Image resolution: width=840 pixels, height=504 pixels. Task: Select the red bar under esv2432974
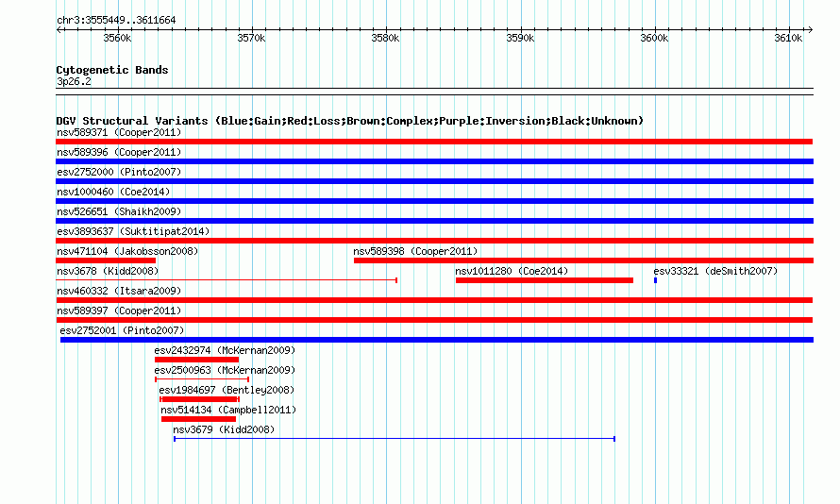coord(196,360)
